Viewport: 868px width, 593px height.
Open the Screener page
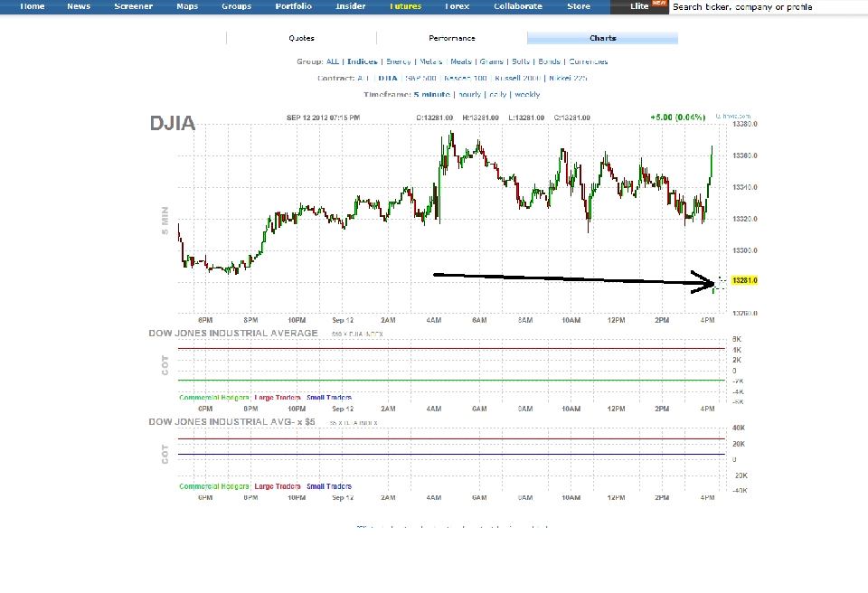click(x=134, y=6)
